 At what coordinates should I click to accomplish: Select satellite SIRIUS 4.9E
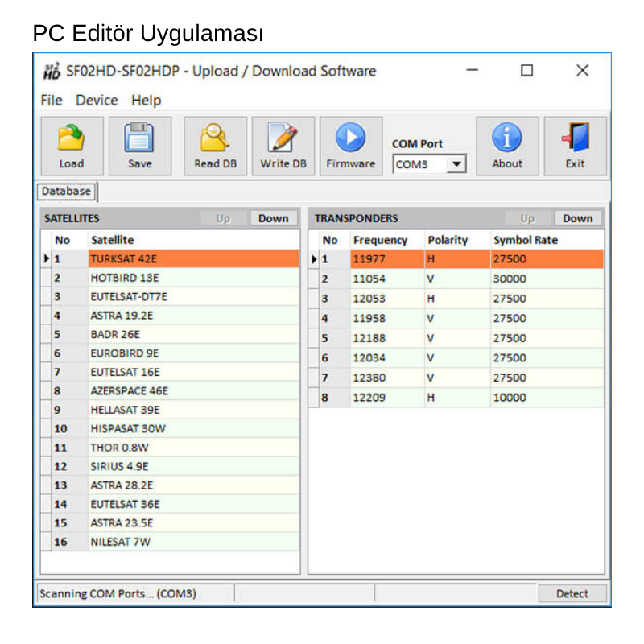194,467
